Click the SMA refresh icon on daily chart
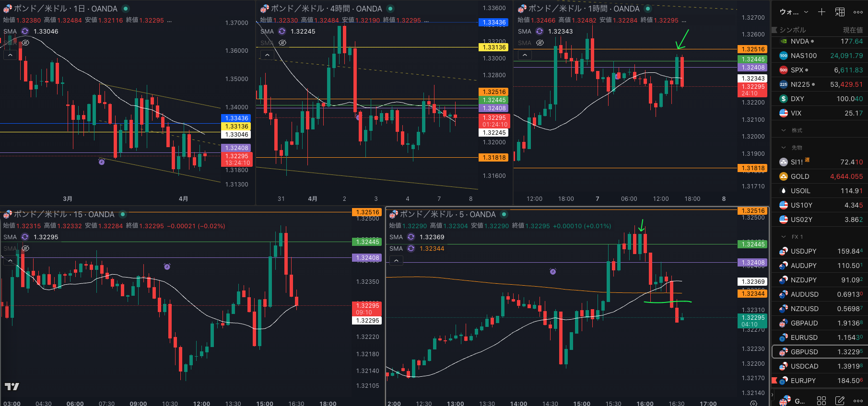868x406 pixels. coord(25,31)
